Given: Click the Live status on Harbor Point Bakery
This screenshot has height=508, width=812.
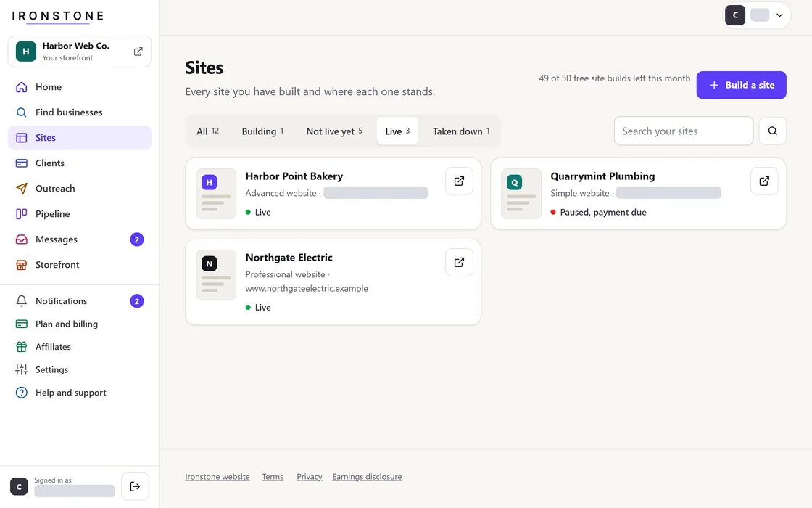Looking at the screenshot, I should (258, 213).
